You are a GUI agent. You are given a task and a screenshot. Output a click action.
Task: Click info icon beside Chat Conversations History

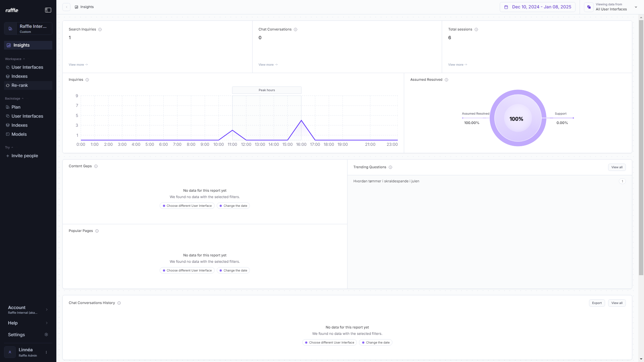click(x=119, y=303)
